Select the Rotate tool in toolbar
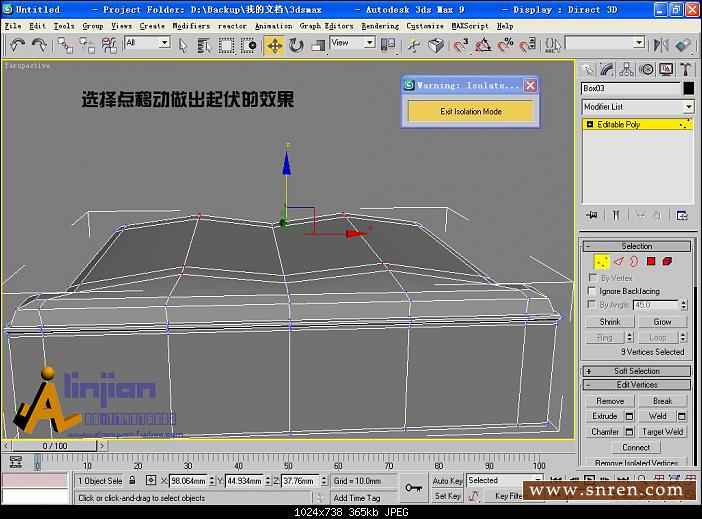This screenshot has height=519, width=702. pos(296,45)
